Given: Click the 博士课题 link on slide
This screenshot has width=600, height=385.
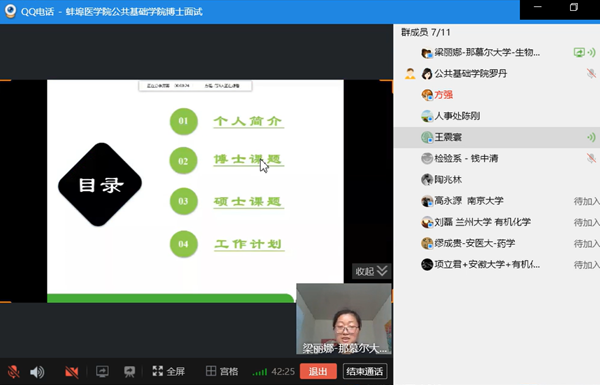Looking at the screenshot, I should click(248, 159).
